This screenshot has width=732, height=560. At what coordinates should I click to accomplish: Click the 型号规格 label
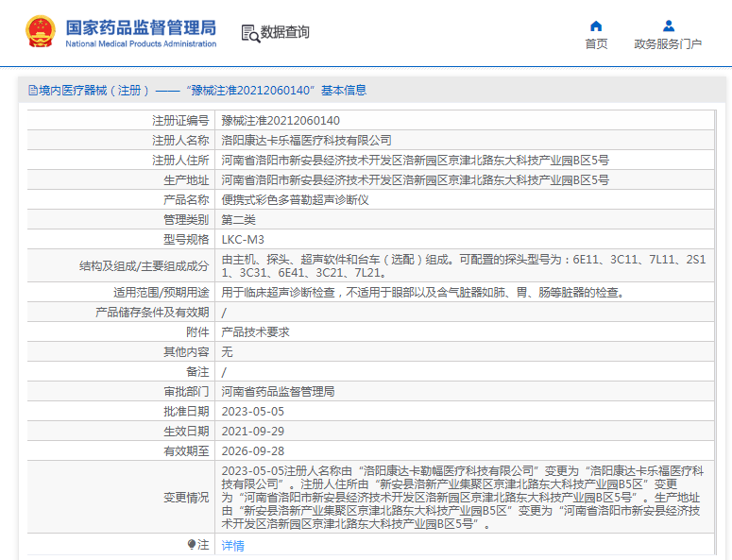186,240
